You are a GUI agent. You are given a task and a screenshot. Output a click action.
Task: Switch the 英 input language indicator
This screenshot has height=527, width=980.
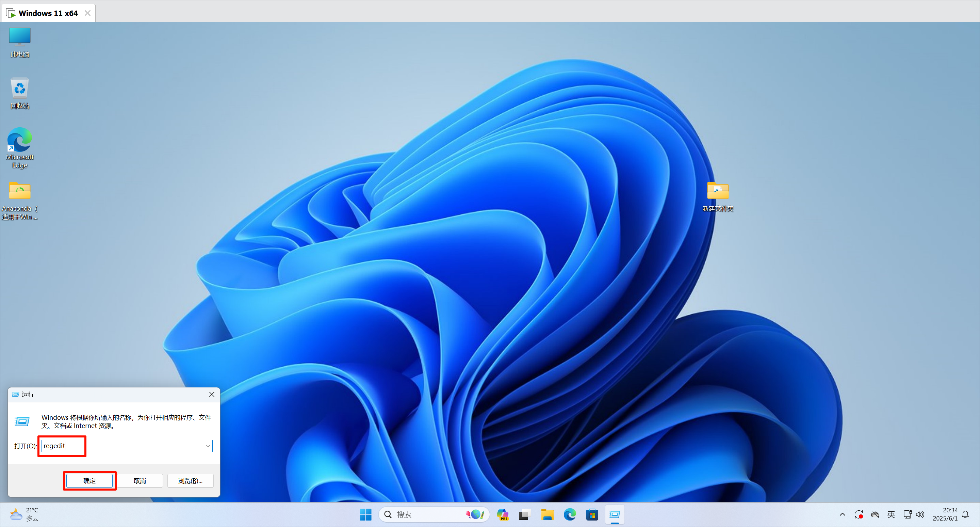891,514
